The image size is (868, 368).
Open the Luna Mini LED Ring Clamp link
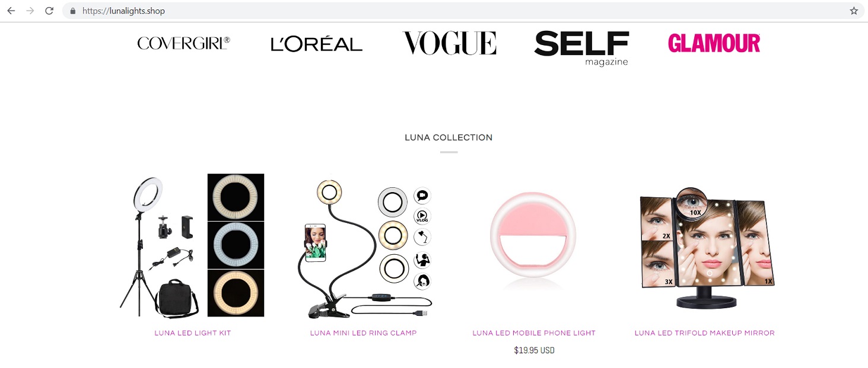pyautogui.click(x=363, y=333)
